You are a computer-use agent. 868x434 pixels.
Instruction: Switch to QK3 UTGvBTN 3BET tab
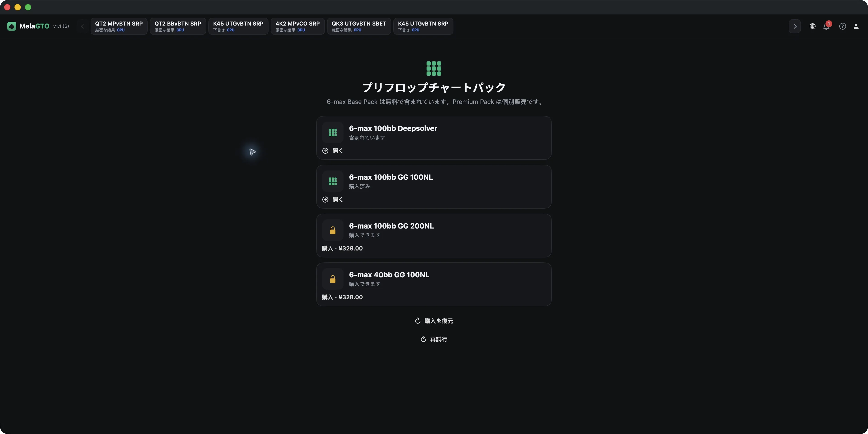pyautogui.click(x=359, y=26)
